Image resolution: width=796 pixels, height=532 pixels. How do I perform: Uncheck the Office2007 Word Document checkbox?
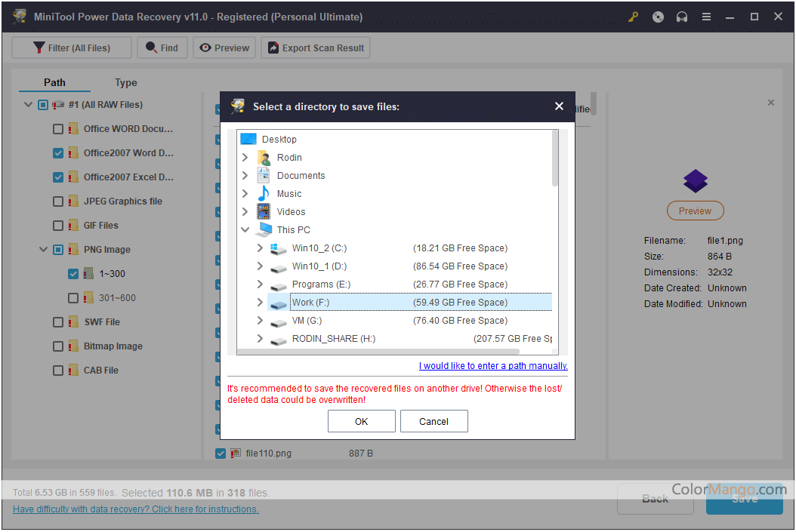coord(57,152)
